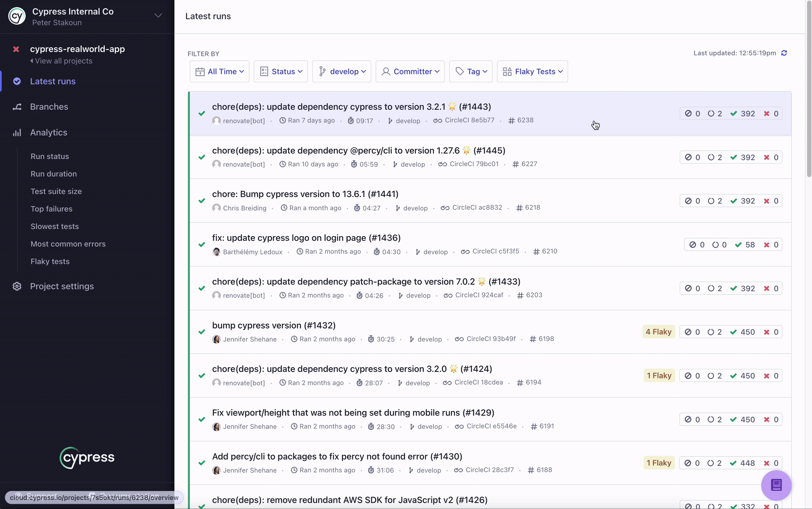Screen dimensions: 812x509
Task: Clear the cypress-realworld-app project filter
Action: (x=16, y=49)
